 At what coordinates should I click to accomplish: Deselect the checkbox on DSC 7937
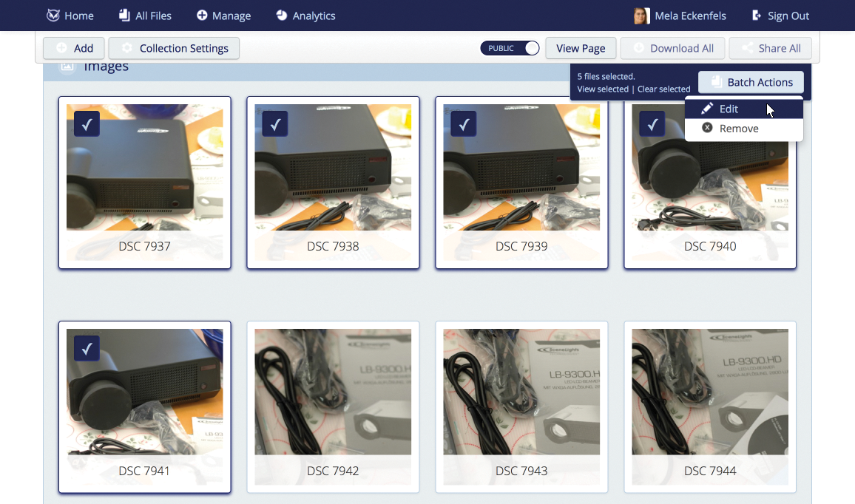(x=87, y=123)
